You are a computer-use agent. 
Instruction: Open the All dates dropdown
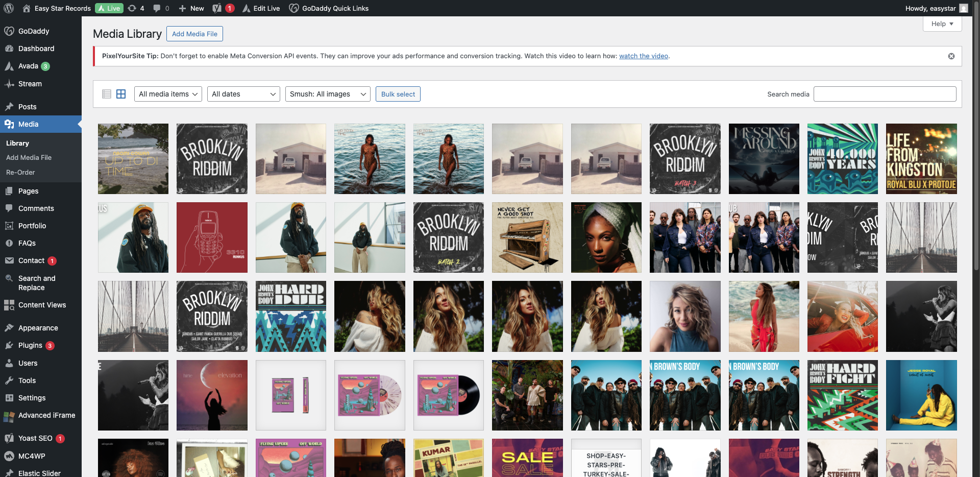click(x=243, y=94)
